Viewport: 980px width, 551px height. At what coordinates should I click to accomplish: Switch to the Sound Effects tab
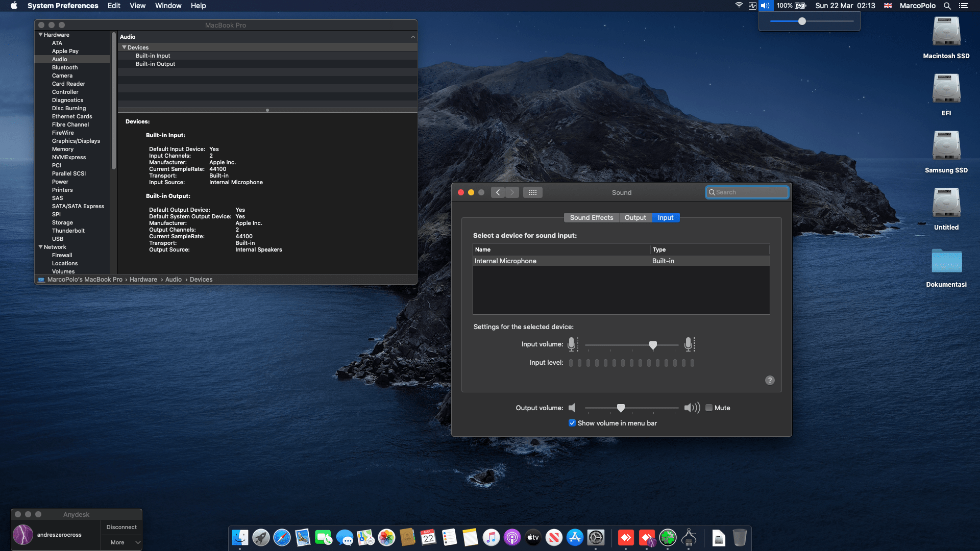pos(592,218)
